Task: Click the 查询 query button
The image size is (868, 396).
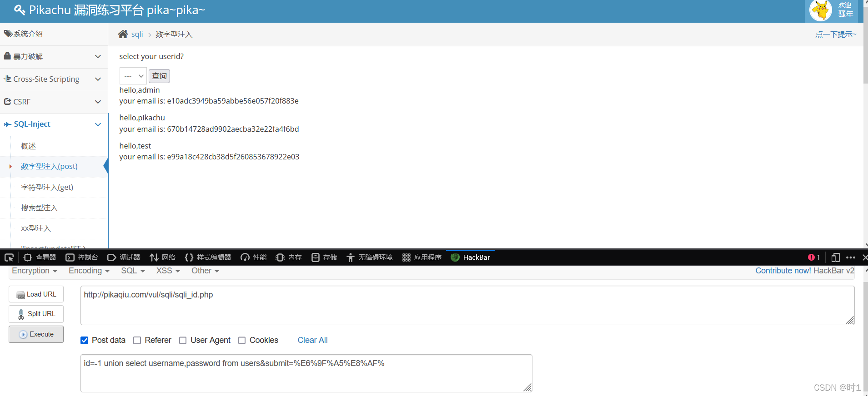Action: 159,76
